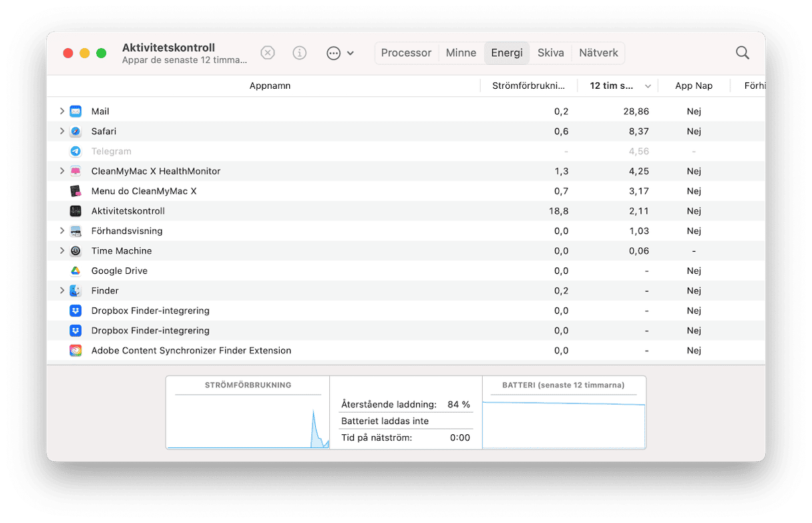This screenshot has width=812, height=523.
Task: Open the process info icon
Action: [300, 53]
